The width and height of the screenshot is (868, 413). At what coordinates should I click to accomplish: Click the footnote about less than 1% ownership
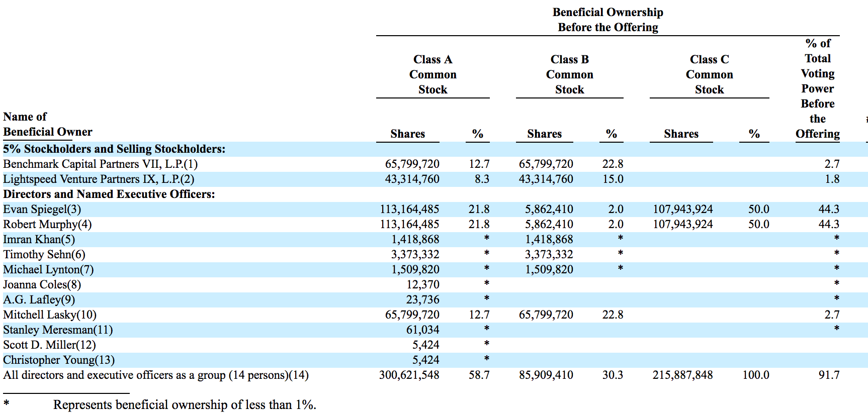pos(185,405)
